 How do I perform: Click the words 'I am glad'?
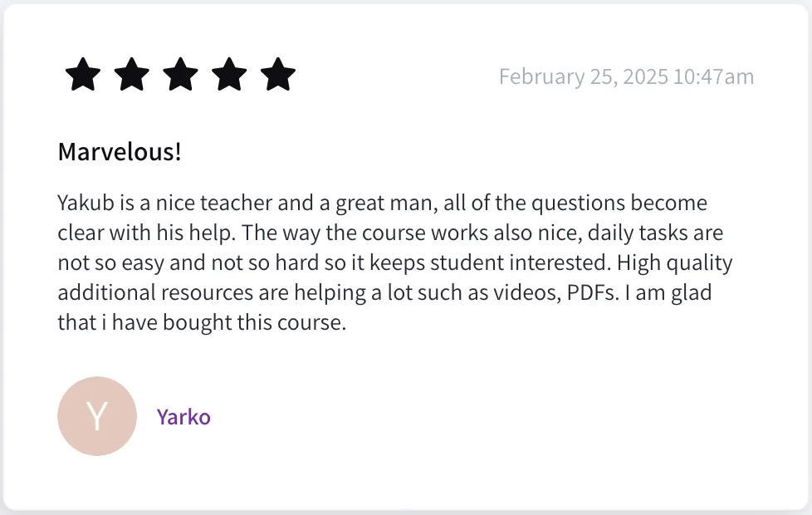coord(668,292)
